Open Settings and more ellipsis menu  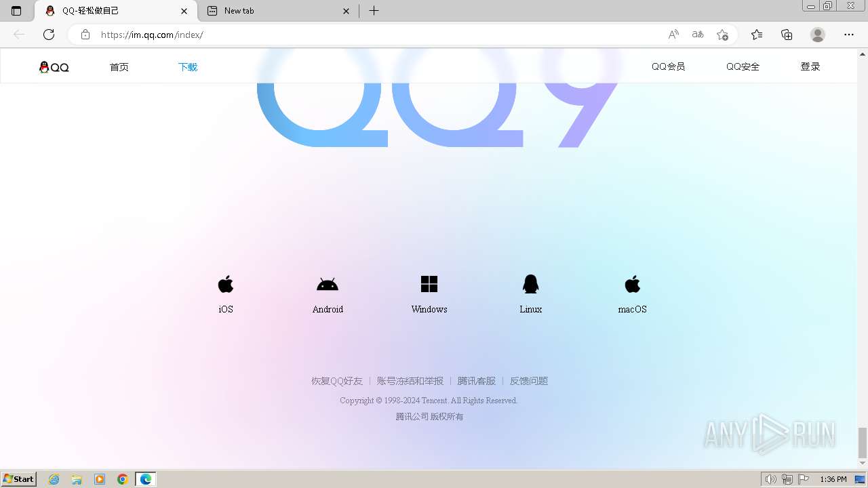pos(849,35)
